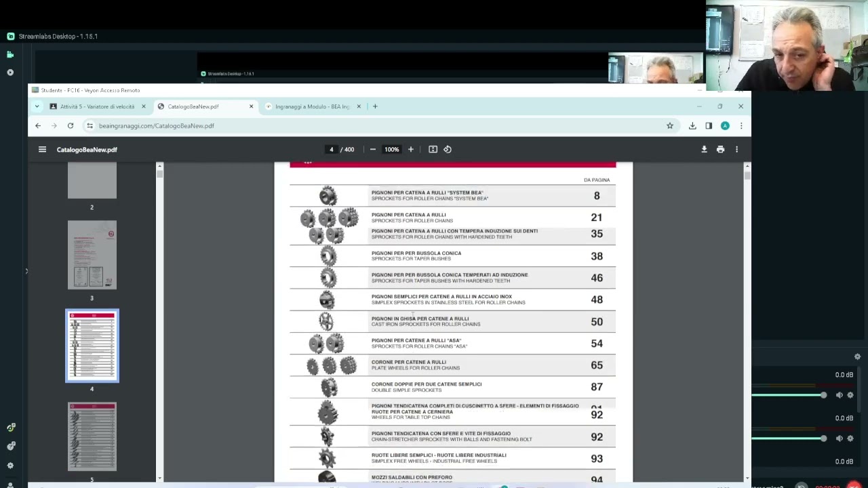Open Chrome profile avatar A
The image size is (868, 488).
(x=725, y=125)
